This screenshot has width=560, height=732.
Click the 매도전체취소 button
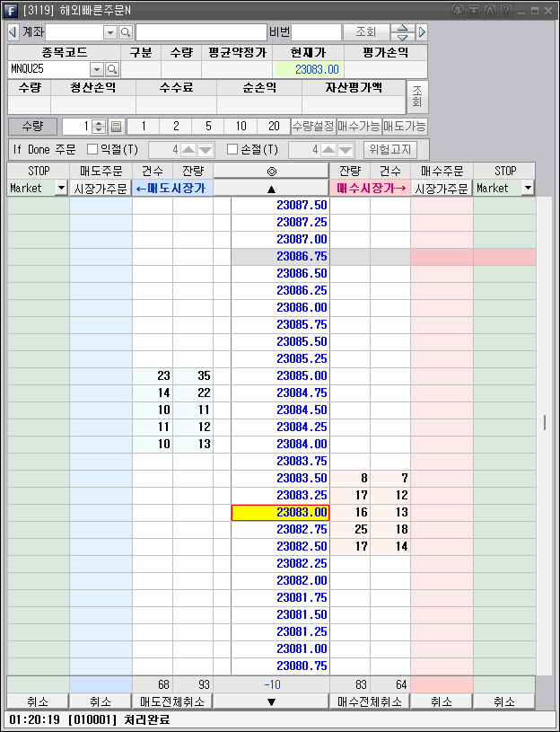172,701
